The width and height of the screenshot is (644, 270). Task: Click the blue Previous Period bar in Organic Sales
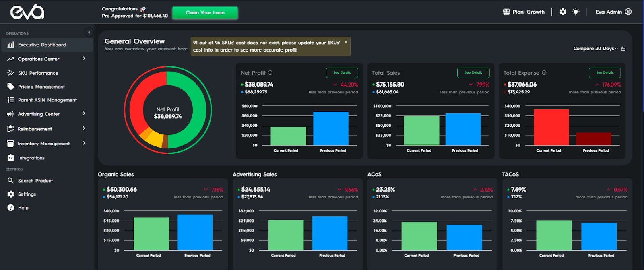[x=195, y=233]
